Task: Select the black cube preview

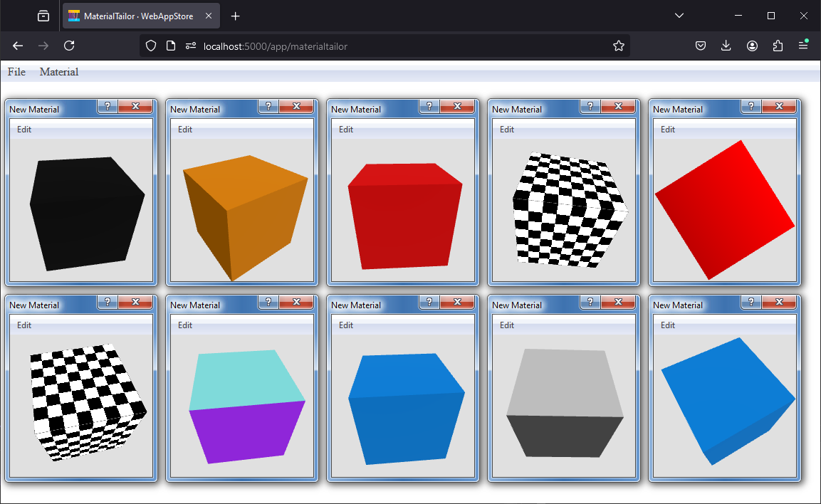Action: click(85, 213)
